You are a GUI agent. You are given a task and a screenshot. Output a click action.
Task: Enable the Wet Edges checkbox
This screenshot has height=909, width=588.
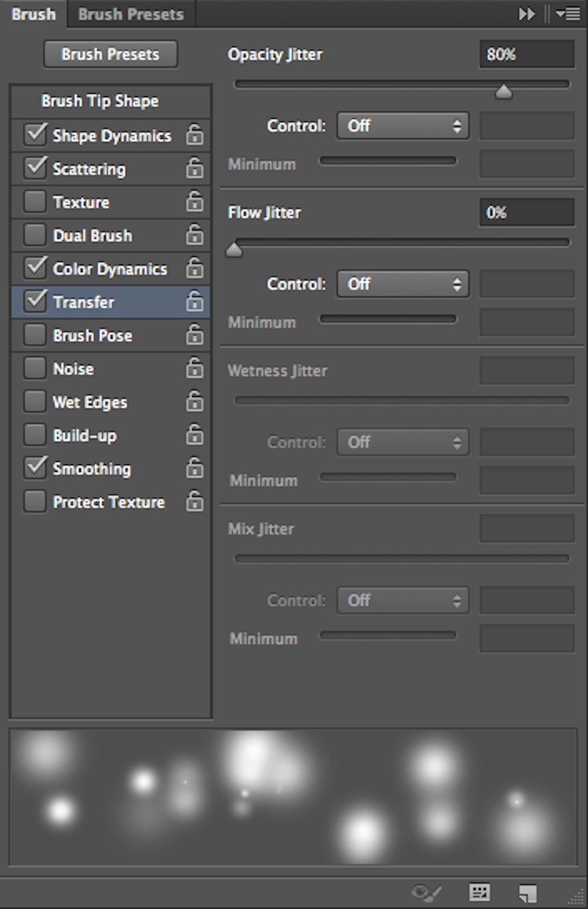[x=35, y=401]
